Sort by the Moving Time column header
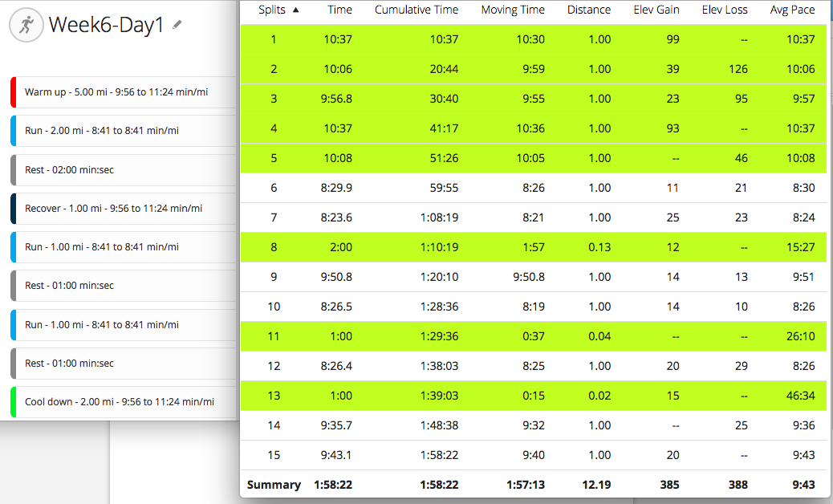Image resolution: width=833 pixels, height=504 pixels. pos(512,10)
